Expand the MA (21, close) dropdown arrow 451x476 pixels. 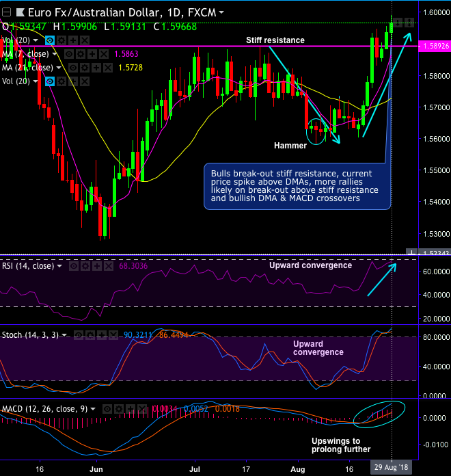(x=59, y=68)
